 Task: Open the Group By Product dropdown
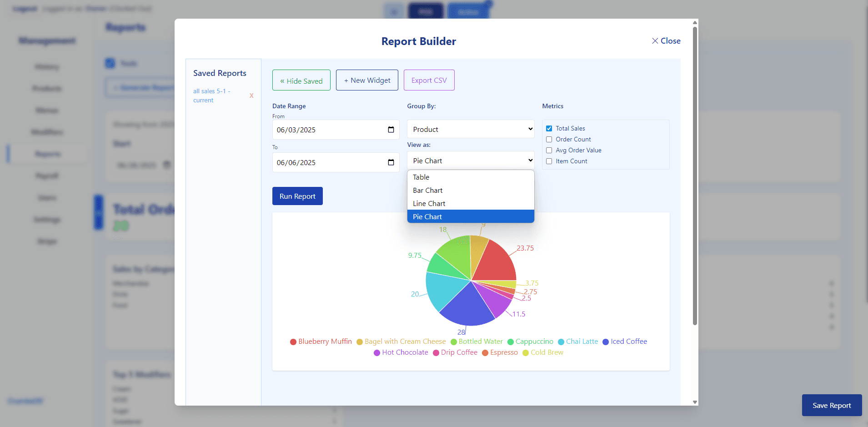[x=471, y=129]
